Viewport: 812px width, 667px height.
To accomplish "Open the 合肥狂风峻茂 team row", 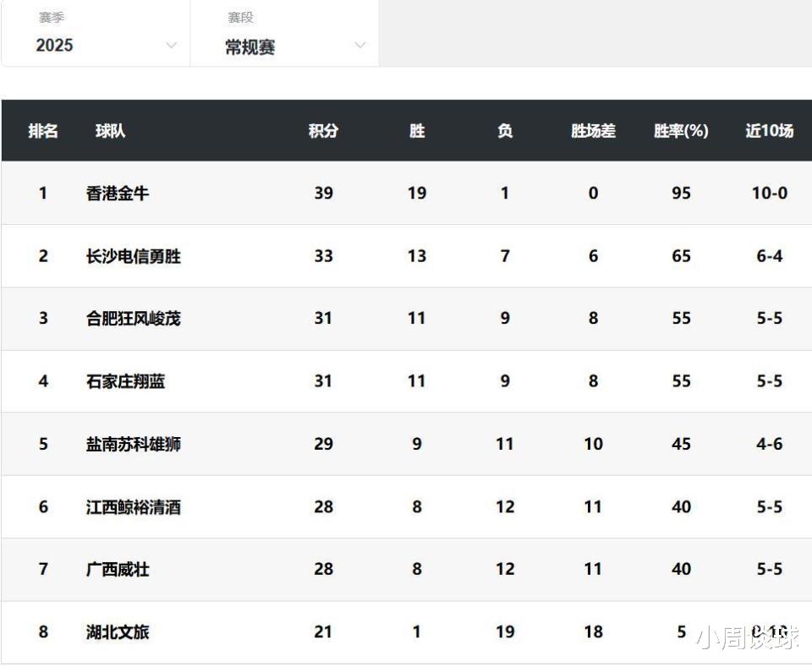I will 134,319.
